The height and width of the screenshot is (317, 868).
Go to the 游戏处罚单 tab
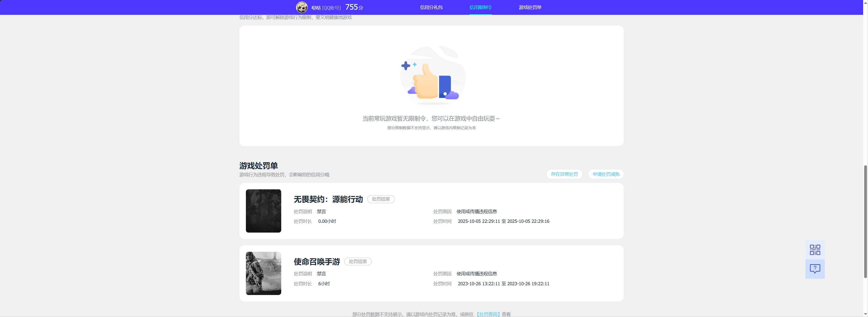pos(530,7)
